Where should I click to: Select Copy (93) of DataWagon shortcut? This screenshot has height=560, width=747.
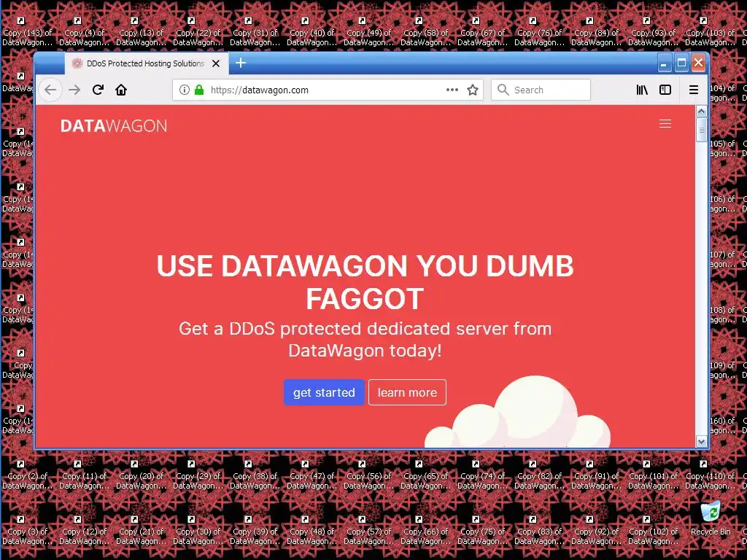click(653, 32)
